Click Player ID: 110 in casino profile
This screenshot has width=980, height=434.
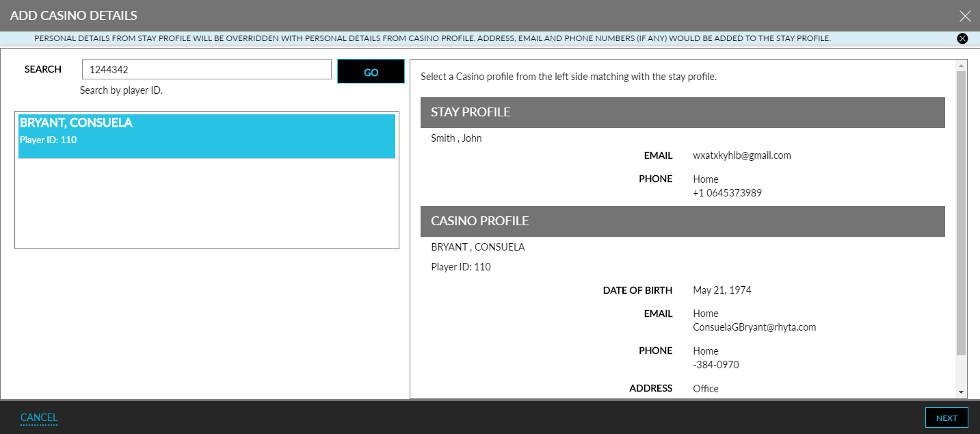(x=461, y=267)
